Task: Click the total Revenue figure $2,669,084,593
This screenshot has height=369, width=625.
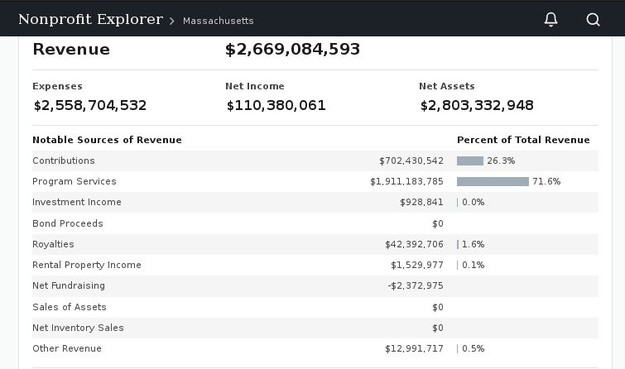Action: pos(293,49)
